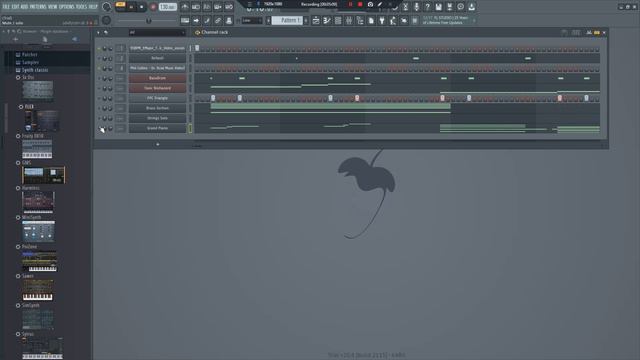Image resolution: width=640 pixels, height=360 pixels.
Task: Click pan knob of Grand Piano channel
Action: pyautogui.click(x=104, y=129)
